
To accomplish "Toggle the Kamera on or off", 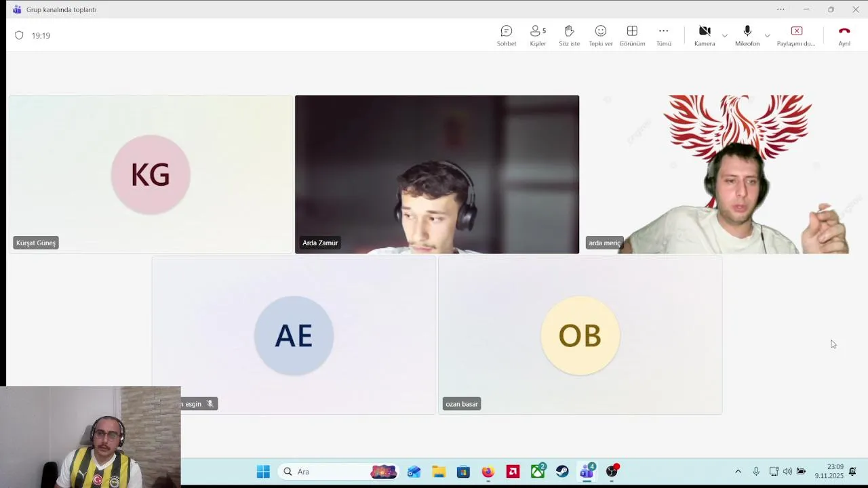I will [705, 36].
